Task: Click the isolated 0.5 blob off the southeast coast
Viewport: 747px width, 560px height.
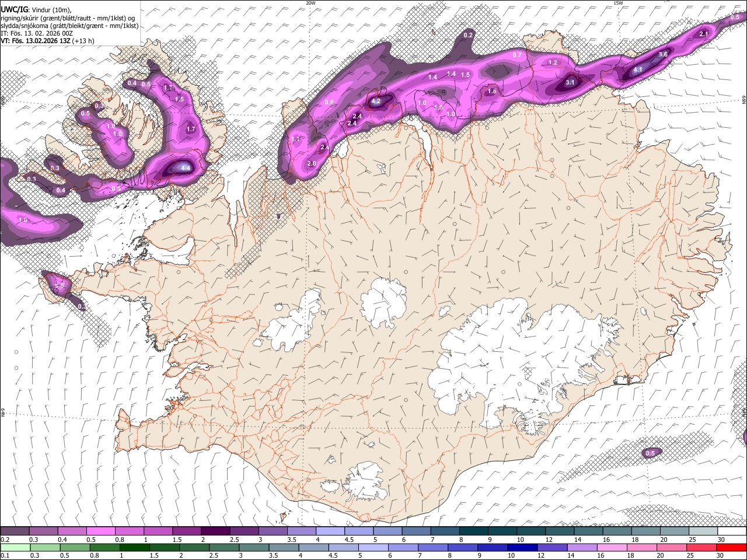Action: [651, 453]
